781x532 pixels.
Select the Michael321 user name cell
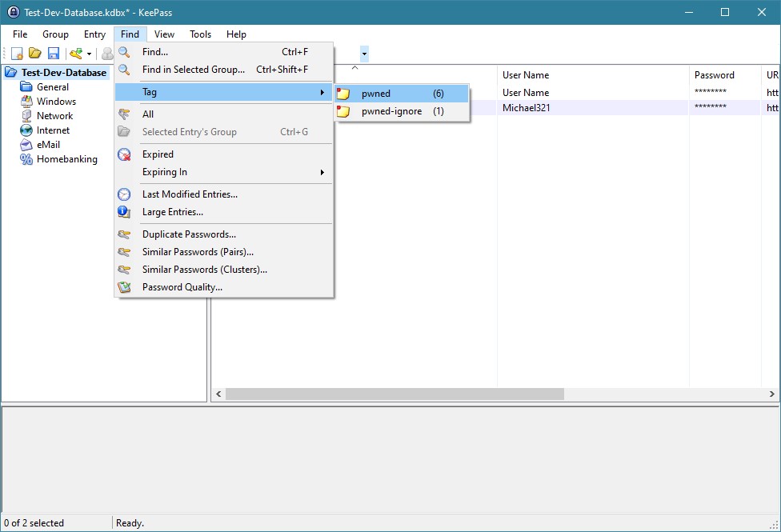point(527,107)
